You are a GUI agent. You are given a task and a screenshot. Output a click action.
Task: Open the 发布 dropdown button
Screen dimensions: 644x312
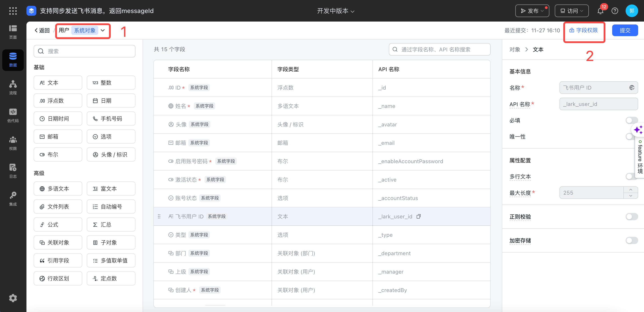click(532, 11)
